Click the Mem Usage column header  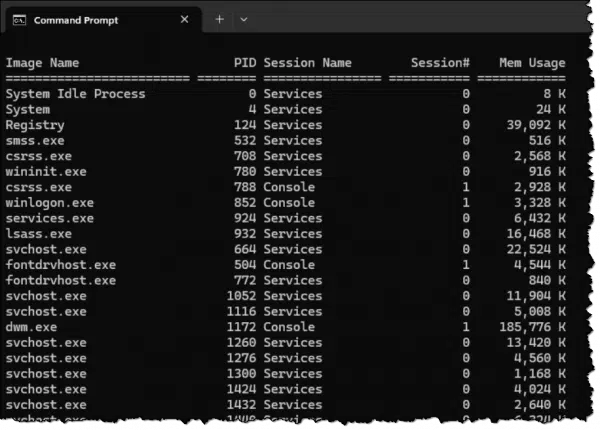532,63
